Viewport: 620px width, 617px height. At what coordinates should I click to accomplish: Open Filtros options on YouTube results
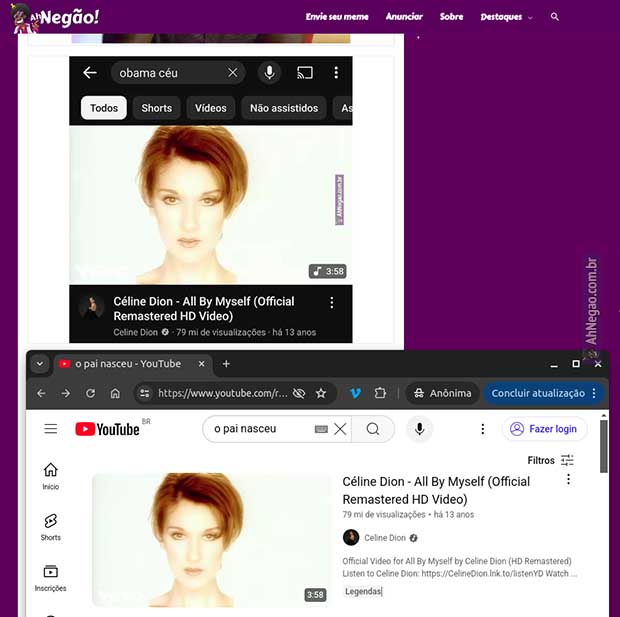tap(551, 461)
